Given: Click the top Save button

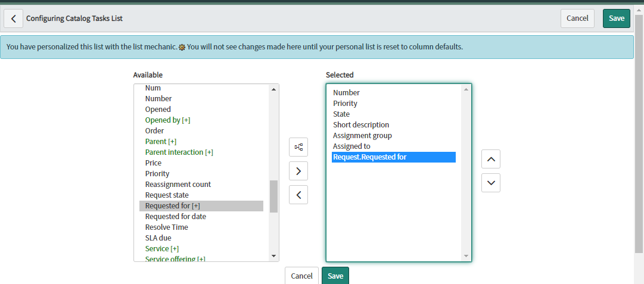Looking at the screenshot, I should click(617, 18).
